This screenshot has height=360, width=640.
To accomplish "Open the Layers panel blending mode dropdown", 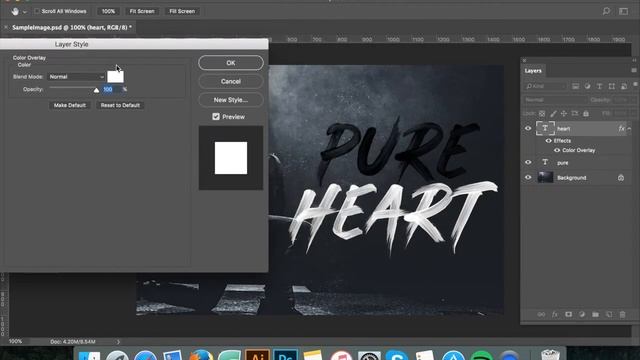I will pos(555,100).
